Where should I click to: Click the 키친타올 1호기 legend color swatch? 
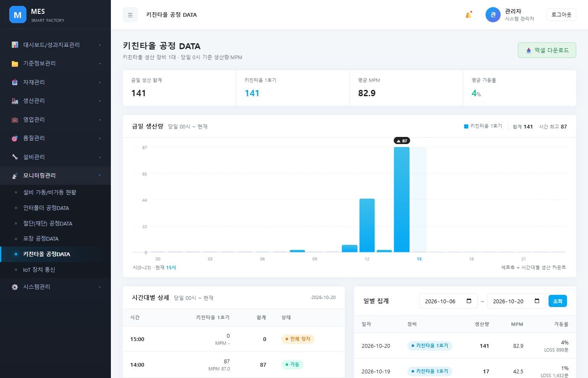tap(466, 126)
